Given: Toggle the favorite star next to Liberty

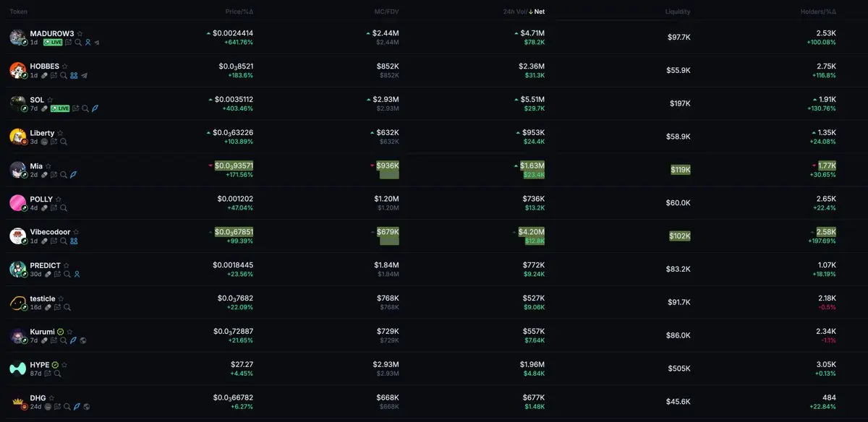Looking at the screenshot, I should pyautogui.click(x=61, y=133).
